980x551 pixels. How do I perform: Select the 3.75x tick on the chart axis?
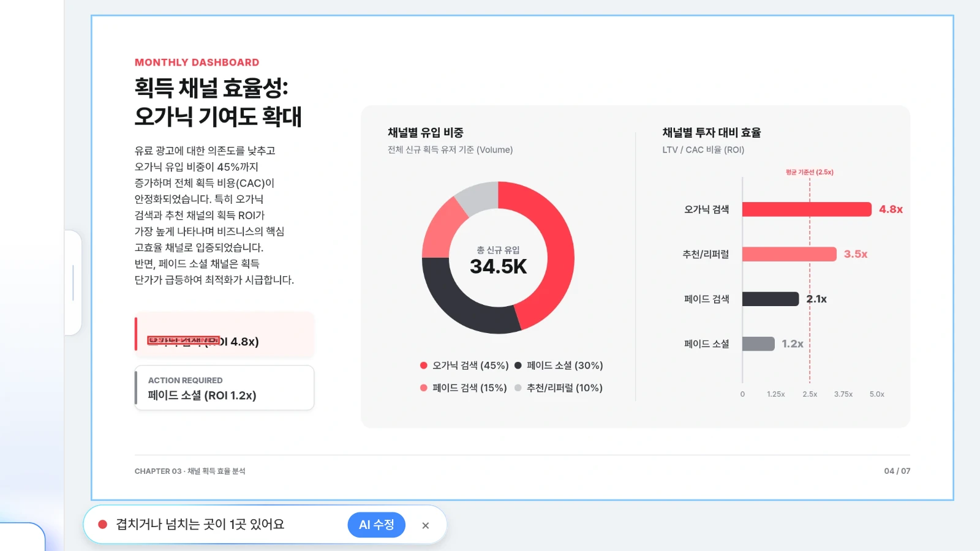[x=843, y=394]
